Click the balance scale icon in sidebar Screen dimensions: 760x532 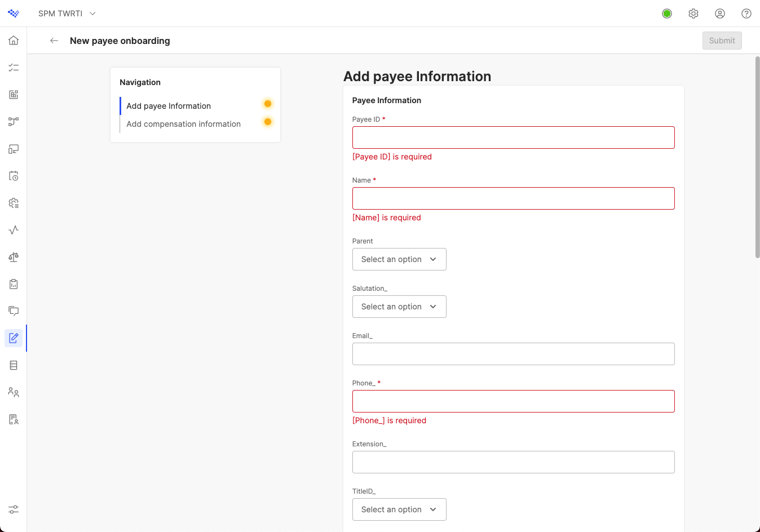(x=14, y=257)
